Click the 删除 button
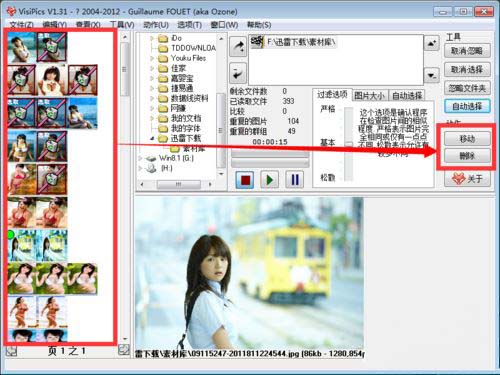The width and height of the screenshot is (500, 375). click(467, 156)
